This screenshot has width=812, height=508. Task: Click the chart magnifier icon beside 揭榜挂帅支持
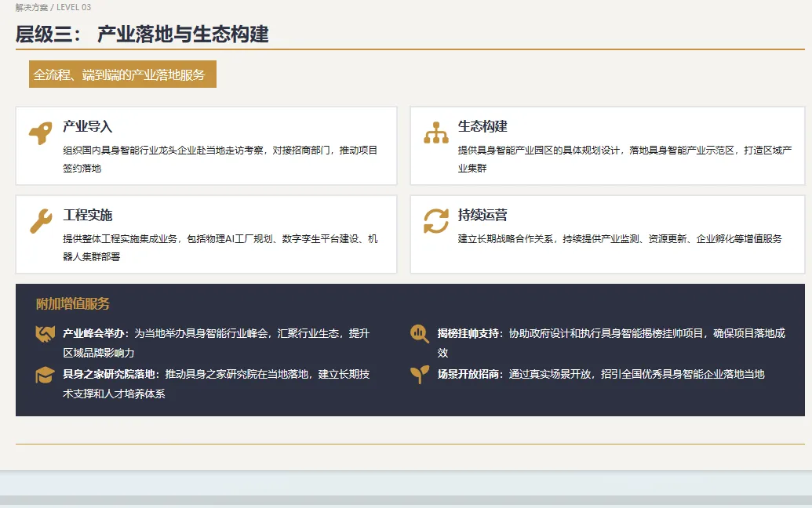click(420, 334)
